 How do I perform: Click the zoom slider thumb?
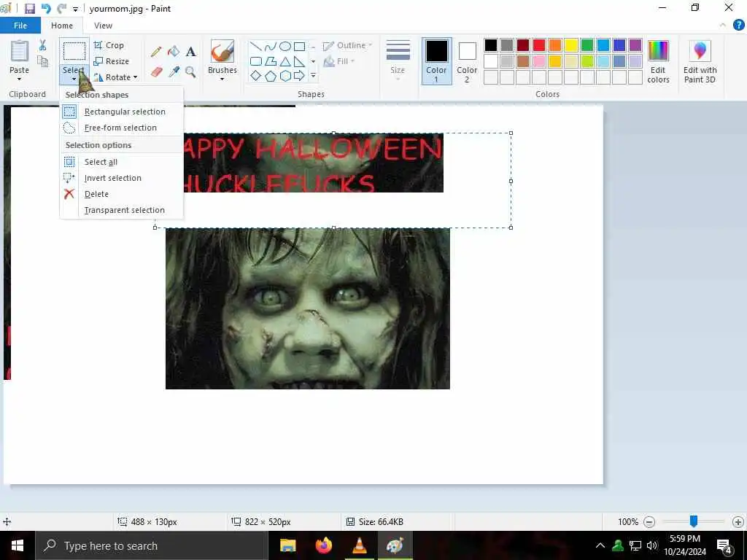pyautogui.click(x=694, y=521)
